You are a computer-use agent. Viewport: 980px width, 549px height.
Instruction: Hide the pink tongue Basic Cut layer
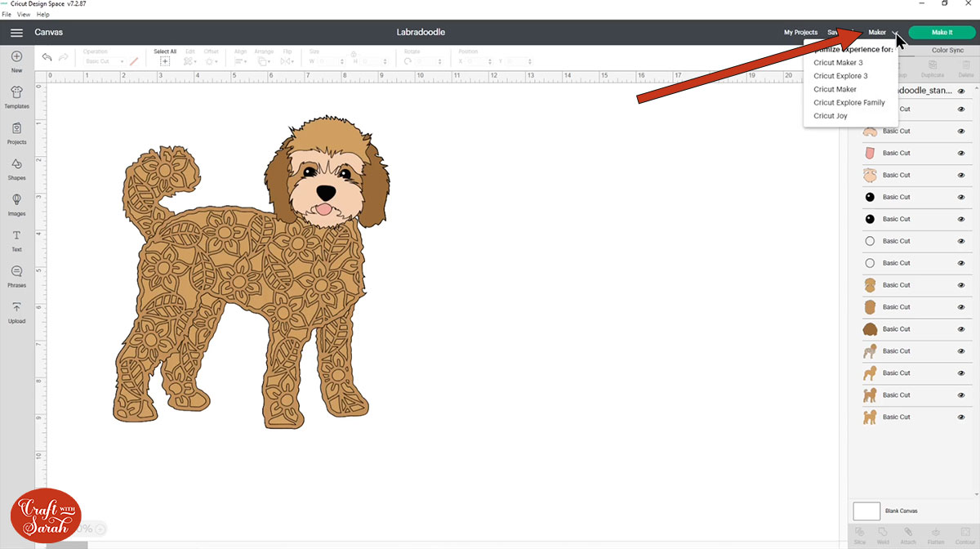click(x=961, y=153)
